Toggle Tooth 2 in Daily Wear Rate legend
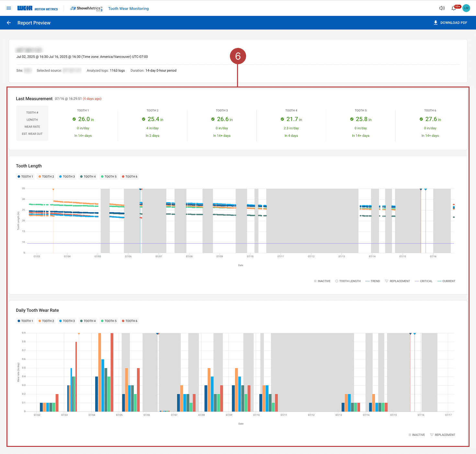This screenshot has width=476, height=454. point(46,321)
